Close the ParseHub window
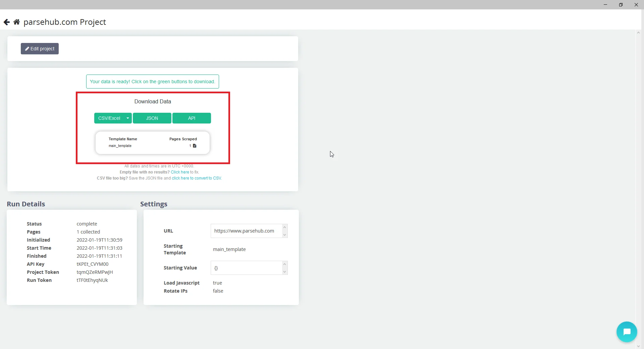 tap(636, 5)
